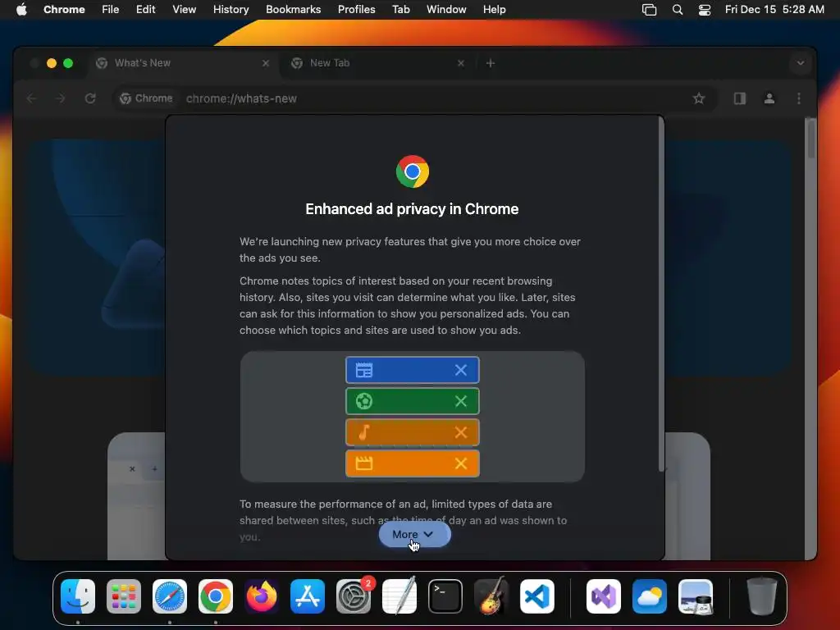Remove the green soccer topic chip

[x=461, y=401]
